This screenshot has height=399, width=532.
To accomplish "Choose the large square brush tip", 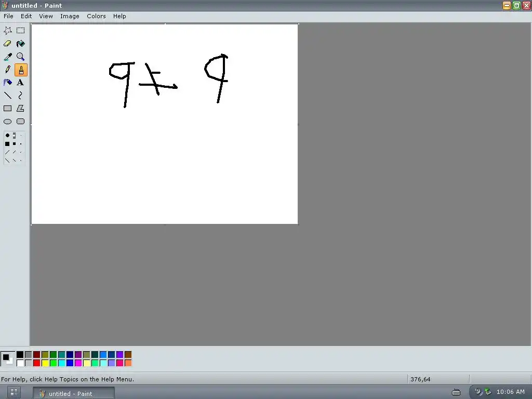I will tap(7, 144).
